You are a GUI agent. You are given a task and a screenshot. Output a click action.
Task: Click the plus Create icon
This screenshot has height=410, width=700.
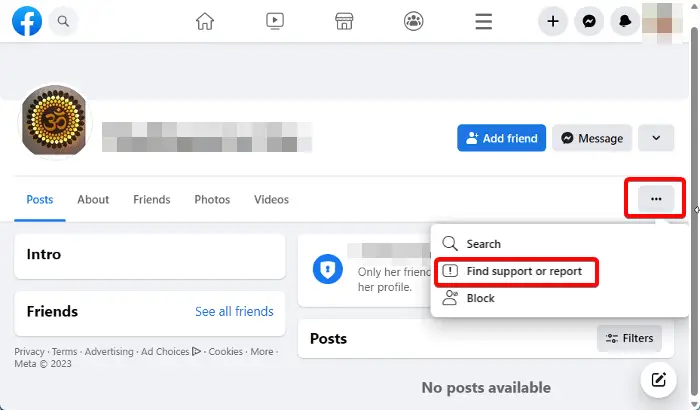[553, 21]
